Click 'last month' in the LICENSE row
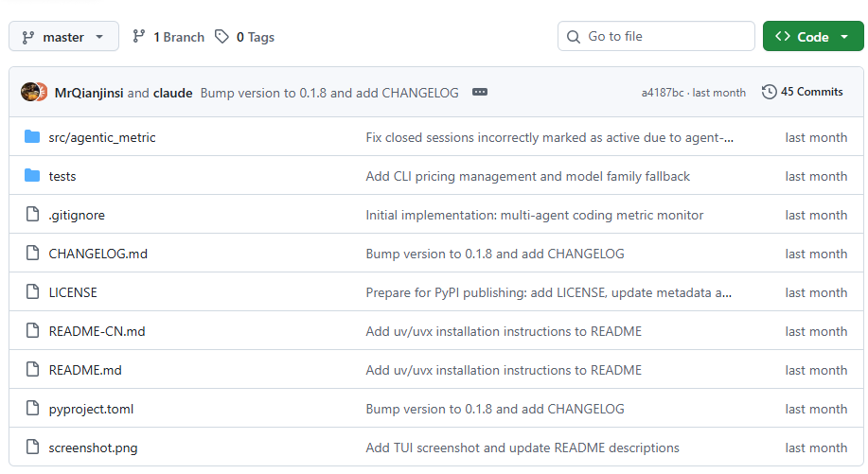Viewport: 868px width, 474px height. (x=816, y=292)
